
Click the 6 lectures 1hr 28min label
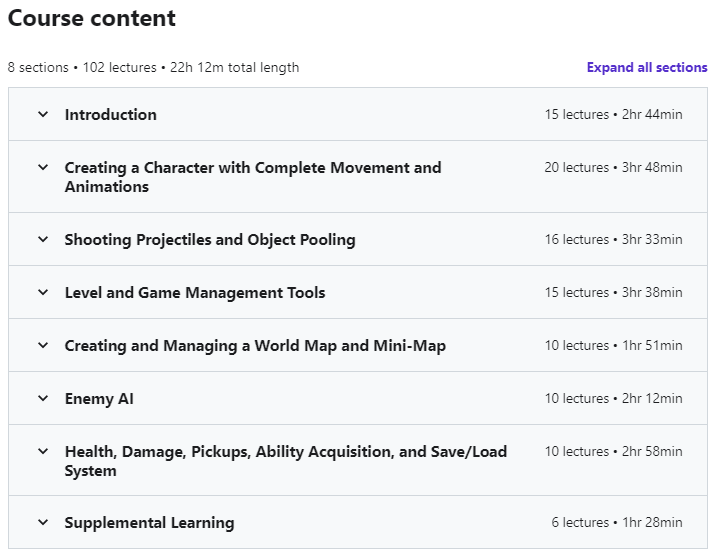[617, 522]
